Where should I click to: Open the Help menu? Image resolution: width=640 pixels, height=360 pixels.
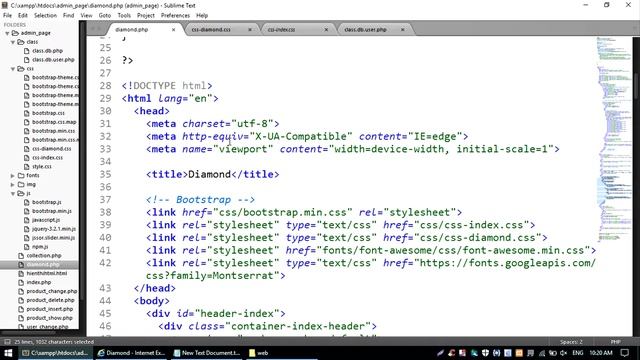202,16
